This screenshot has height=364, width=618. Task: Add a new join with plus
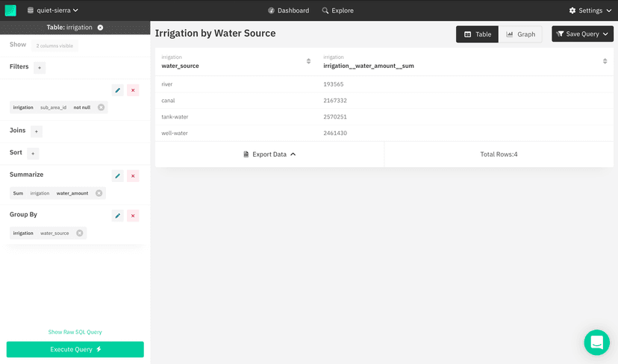(x=37, y=131)
